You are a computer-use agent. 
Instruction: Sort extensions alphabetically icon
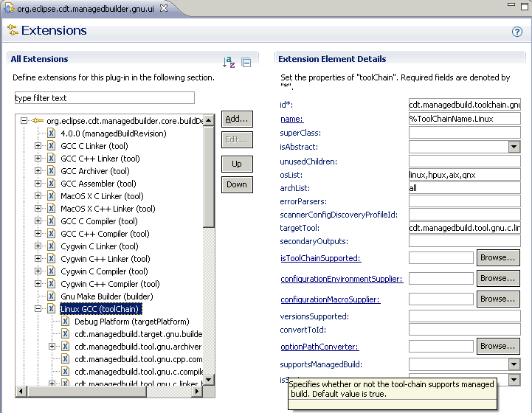pos(229,63)
